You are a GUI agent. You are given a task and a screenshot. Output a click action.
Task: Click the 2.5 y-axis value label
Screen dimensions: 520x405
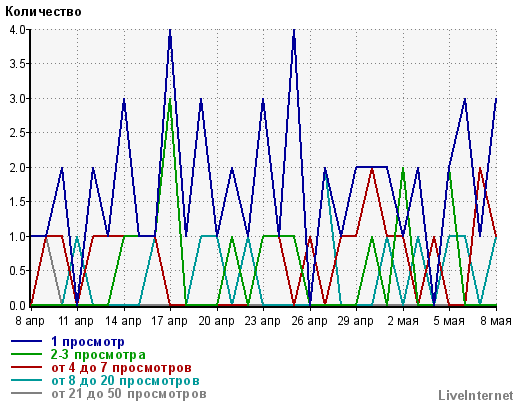[x=18, y=133]
